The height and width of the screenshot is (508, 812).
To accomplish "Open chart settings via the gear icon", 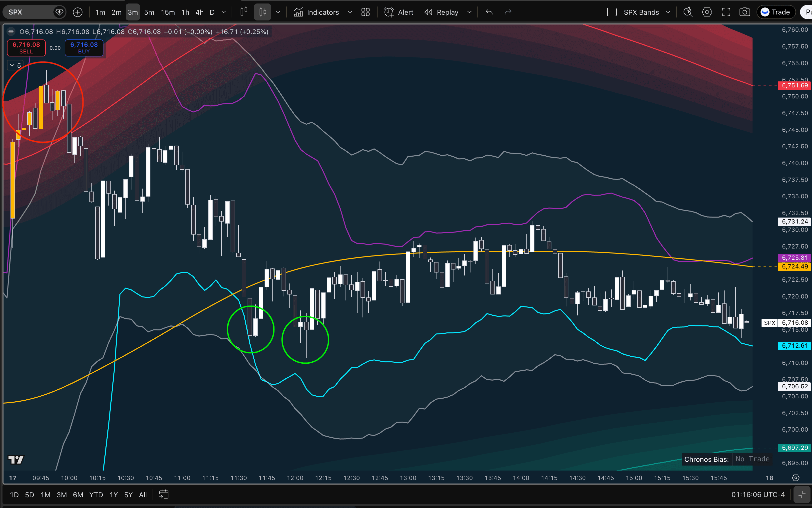I will 707,12.
